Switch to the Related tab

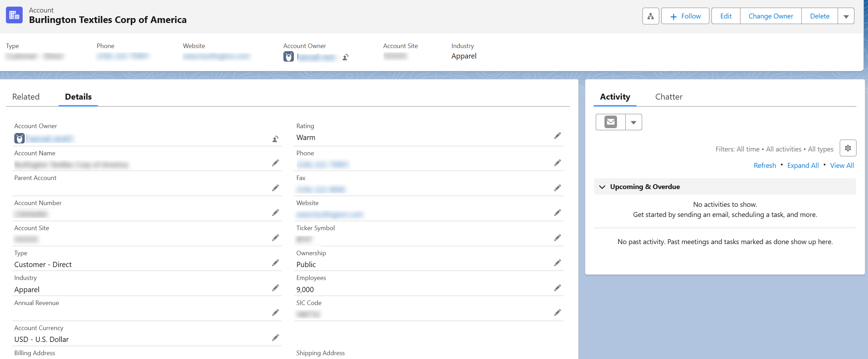26,96
